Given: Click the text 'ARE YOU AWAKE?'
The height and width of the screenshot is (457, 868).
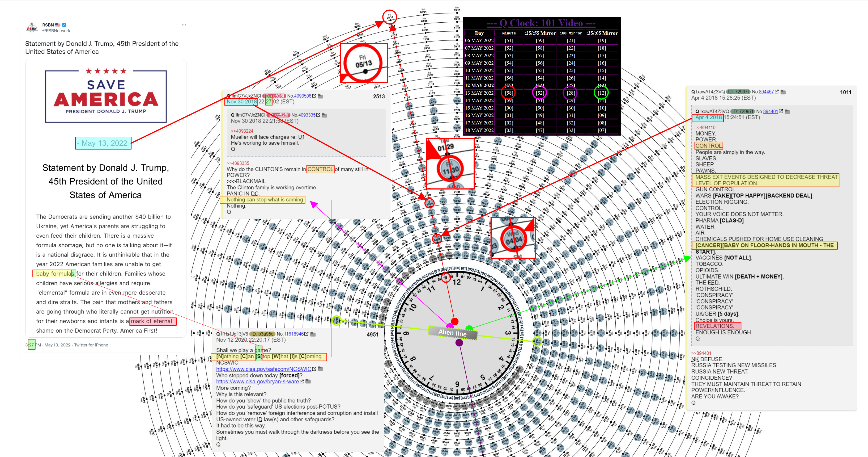Looking at the screenshot, I should click(715, 396).
